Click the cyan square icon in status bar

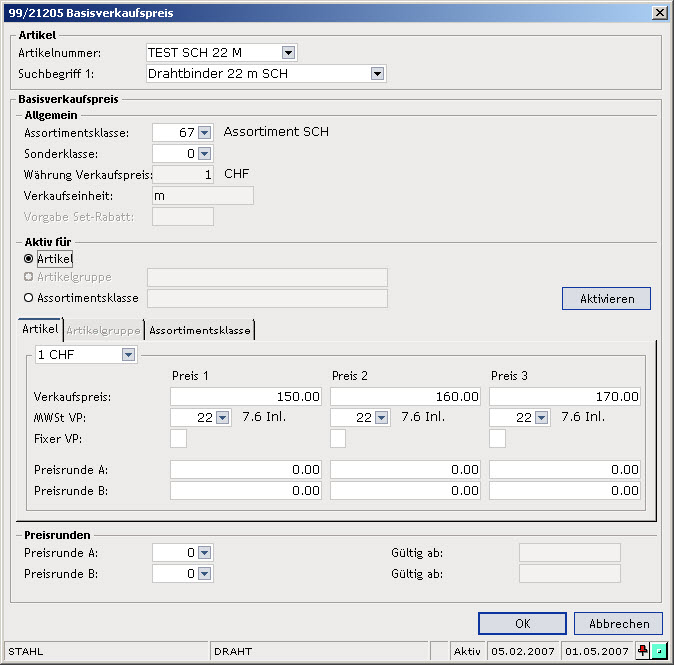coord(659,651)
